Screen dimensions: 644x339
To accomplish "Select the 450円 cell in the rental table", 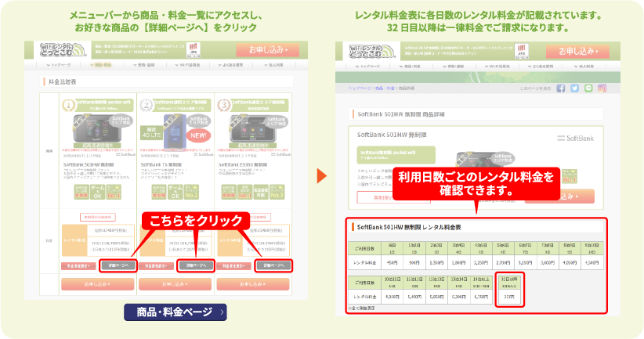I will (x=393, y=262).
